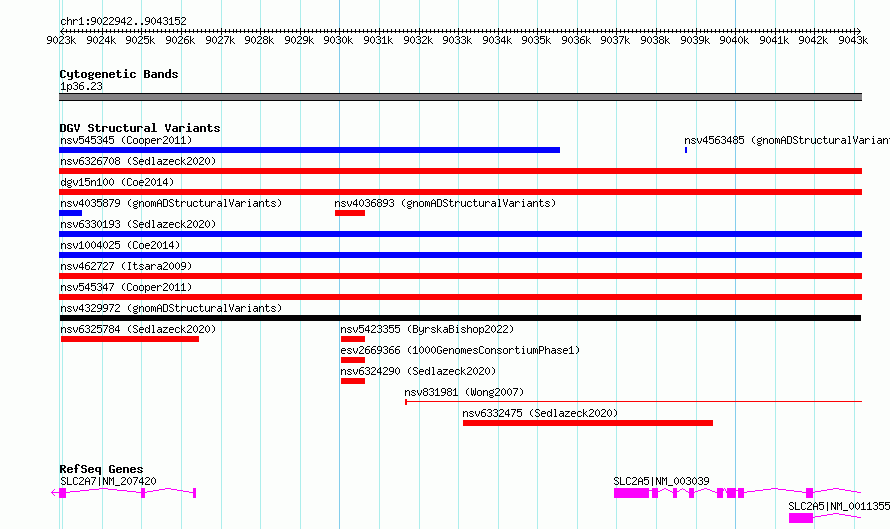The width and height of the screenshot is (890, 529).
Task: Click the nsv4036893 gnomAD red bar
Action: (x=350, y=213)
